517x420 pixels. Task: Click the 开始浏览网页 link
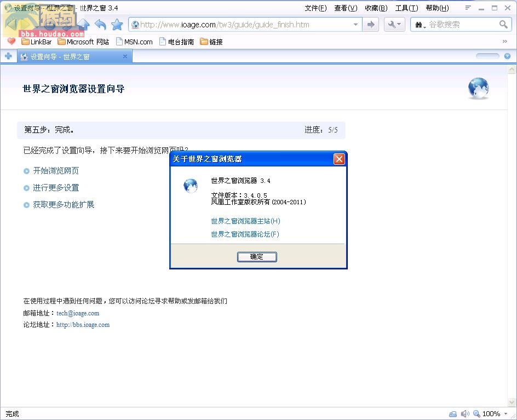tap(56, 170)
